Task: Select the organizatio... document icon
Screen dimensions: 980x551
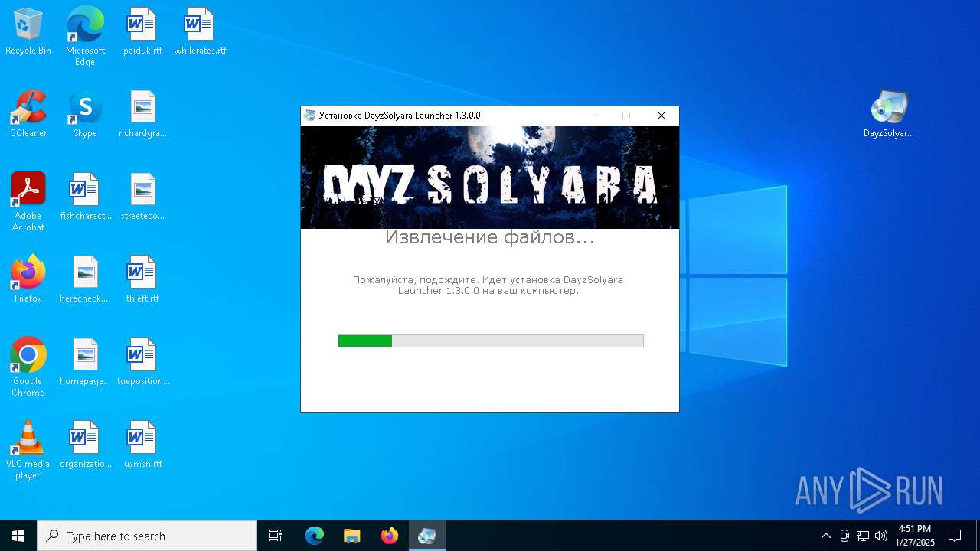Action: point(85,445)
